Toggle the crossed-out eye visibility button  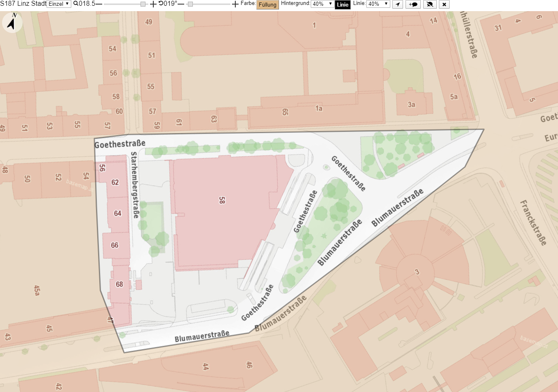pyautogui.click(x=429, y=5)
